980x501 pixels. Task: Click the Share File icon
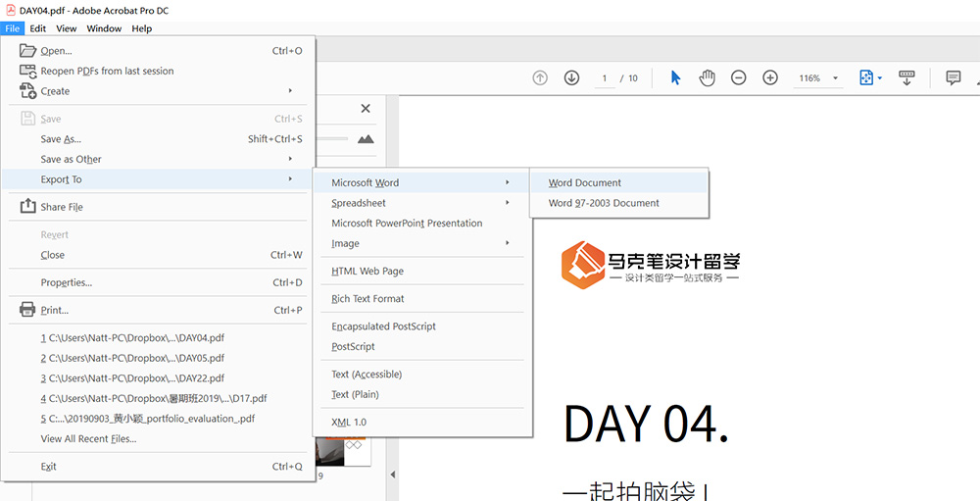tap(28, 206)
